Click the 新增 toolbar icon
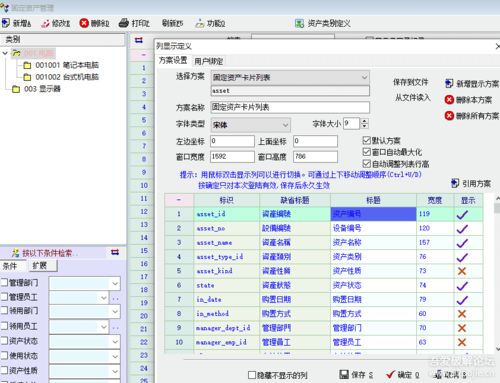This screenshot has width=500, height=383. tap(6, 23)
